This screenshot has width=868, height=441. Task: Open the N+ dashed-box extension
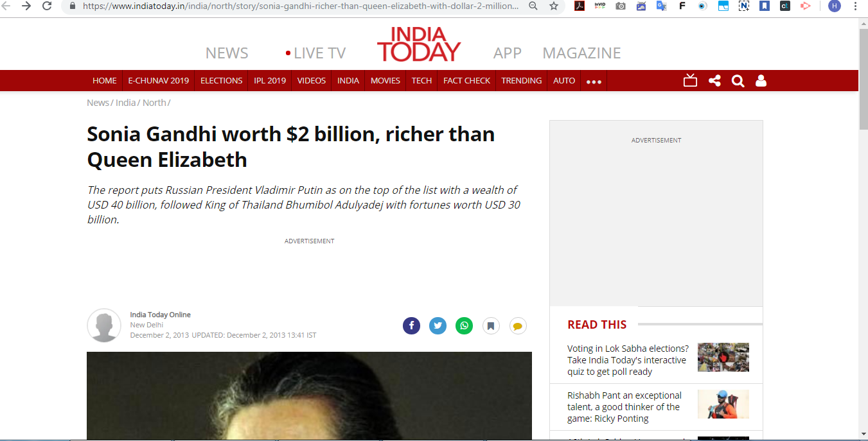(744, 6)
